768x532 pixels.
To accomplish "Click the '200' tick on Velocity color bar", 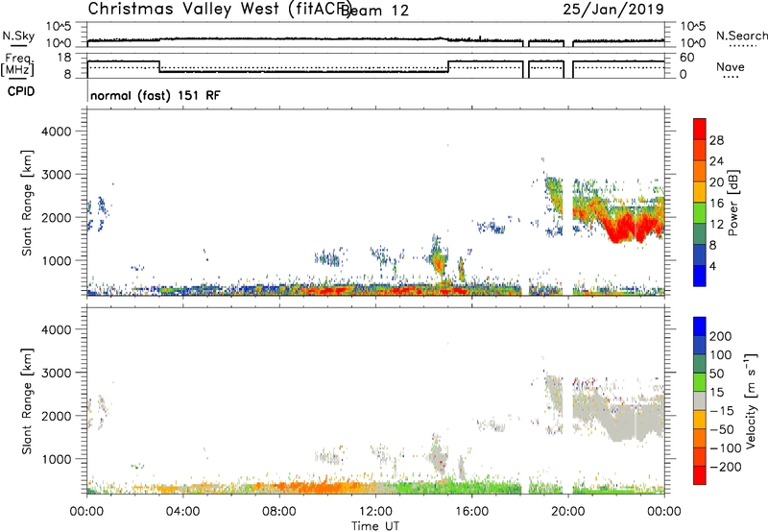I will 721,336.
